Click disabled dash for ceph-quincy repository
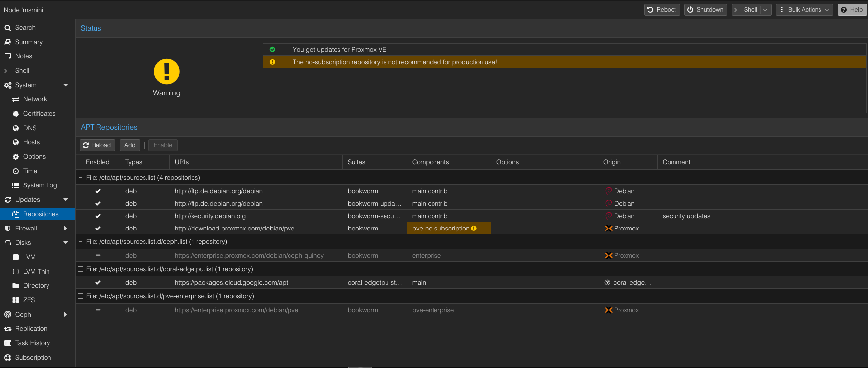Image resolution: width=868 pixels, height=368 pixels. 98,256
